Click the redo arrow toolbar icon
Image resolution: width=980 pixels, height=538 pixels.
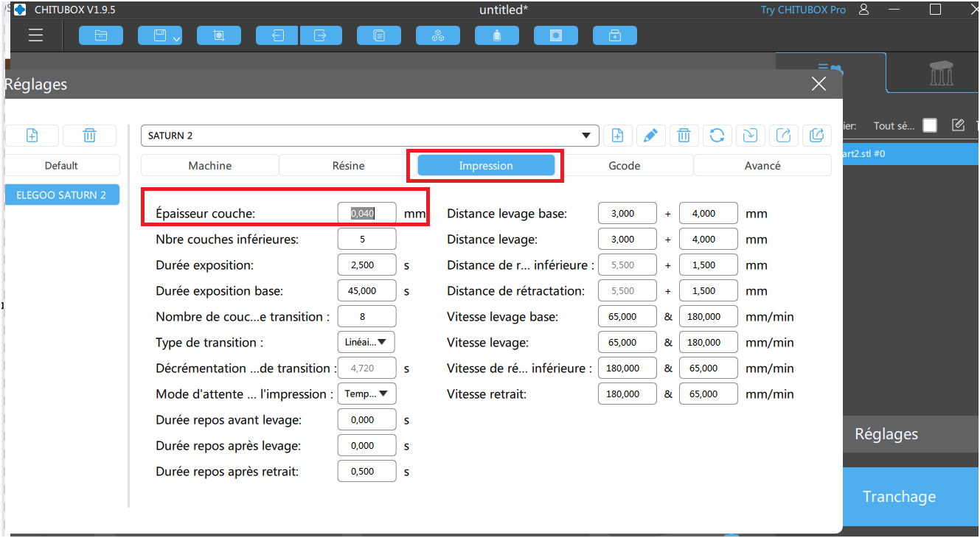(x=321, y=35)
